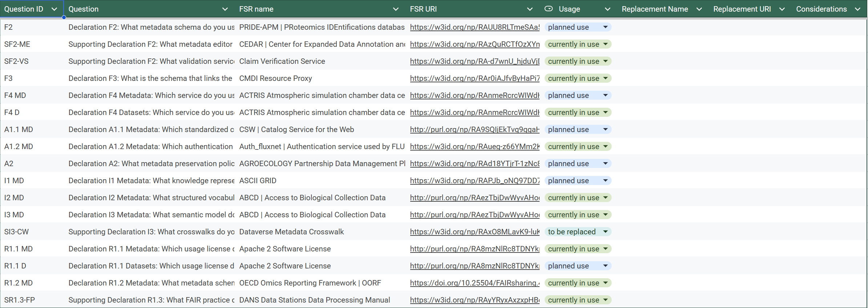This screenshot has width=868, height=308.
Task: Change usage status for row I2 MD
Action: [578, 198]
